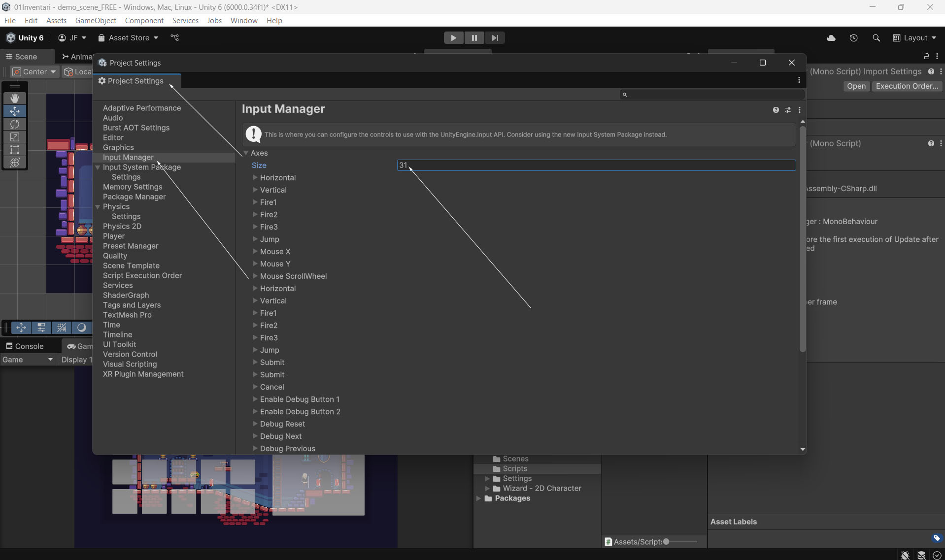Select the Rotate tool in Scene toolbar
945x560 pixels.
(x=15, y=124)
